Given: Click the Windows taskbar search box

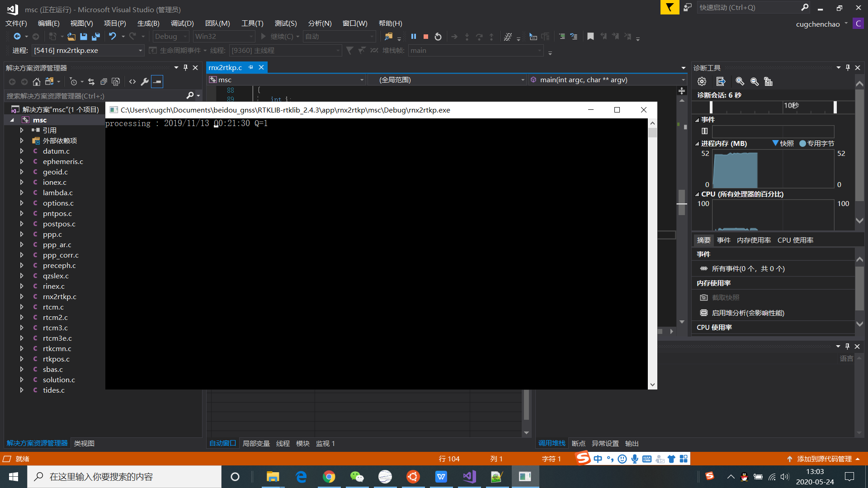Looking at the screenshot, I should pos(125,477).
